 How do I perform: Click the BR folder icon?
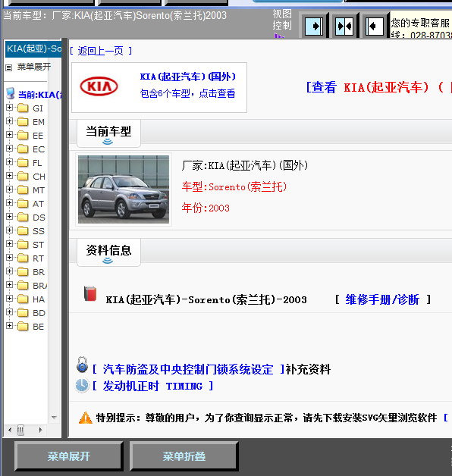(23, 272)
